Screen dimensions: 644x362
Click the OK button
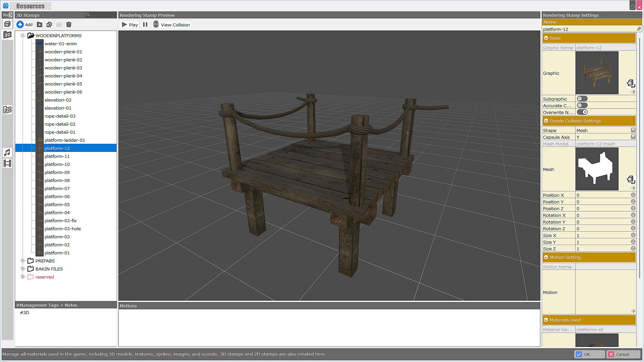pos(589,354)
